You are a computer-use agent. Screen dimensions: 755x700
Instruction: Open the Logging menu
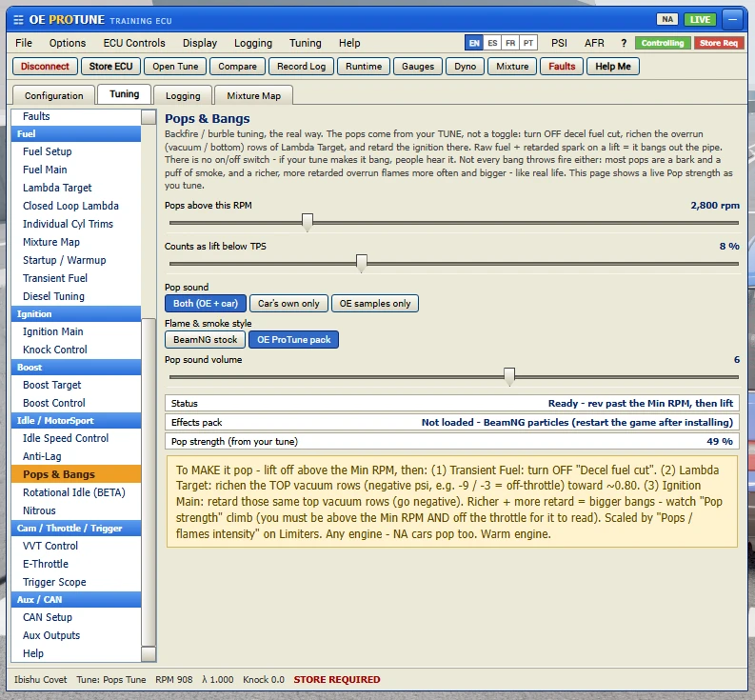coord(253,43)
